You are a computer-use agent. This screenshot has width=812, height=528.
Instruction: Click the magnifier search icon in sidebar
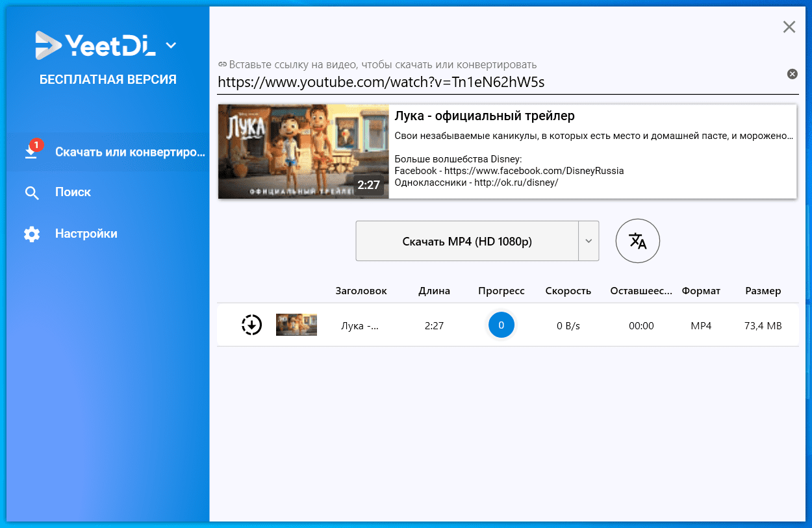(32, 193)
